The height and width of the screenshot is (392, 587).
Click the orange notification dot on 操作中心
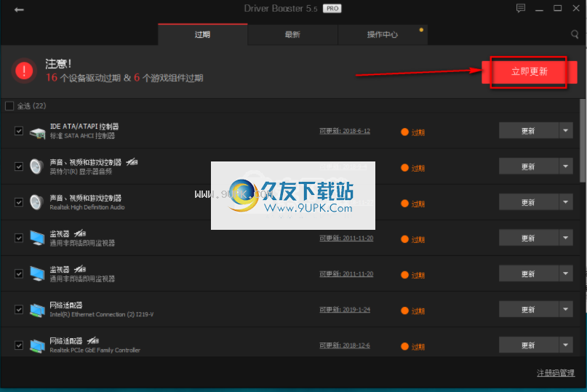coord(421,30)
